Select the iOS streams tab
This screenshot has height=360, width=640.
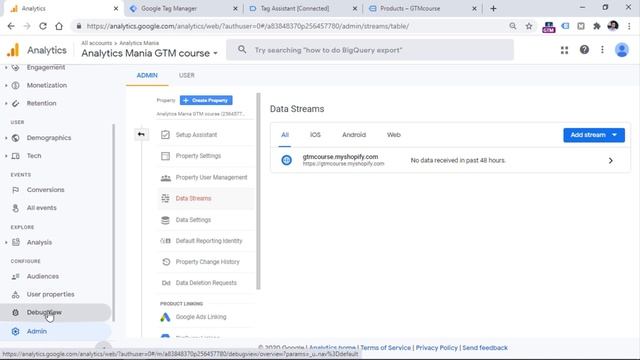pos(315,135)
